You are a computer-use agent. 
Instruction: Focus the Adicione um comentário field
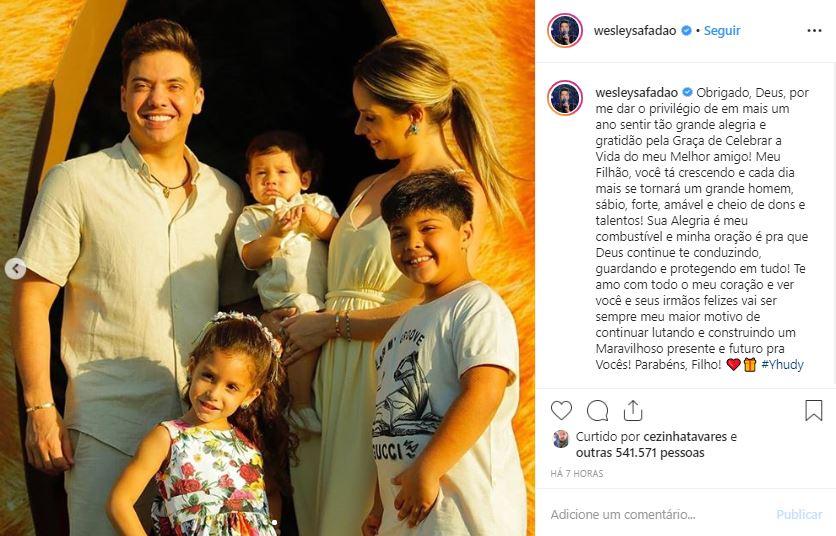pyautogui.click(x=658, y=515)
